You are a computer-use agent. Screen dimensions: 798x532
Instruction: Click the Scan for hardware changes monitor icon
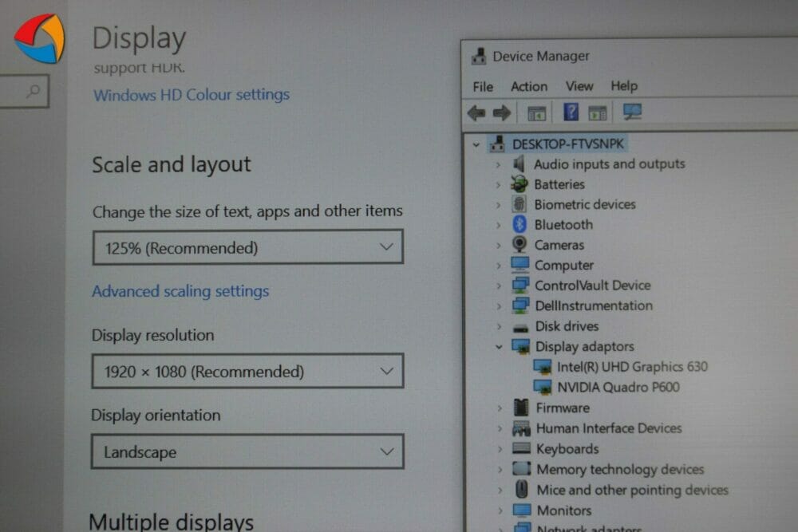click(633, 112)
